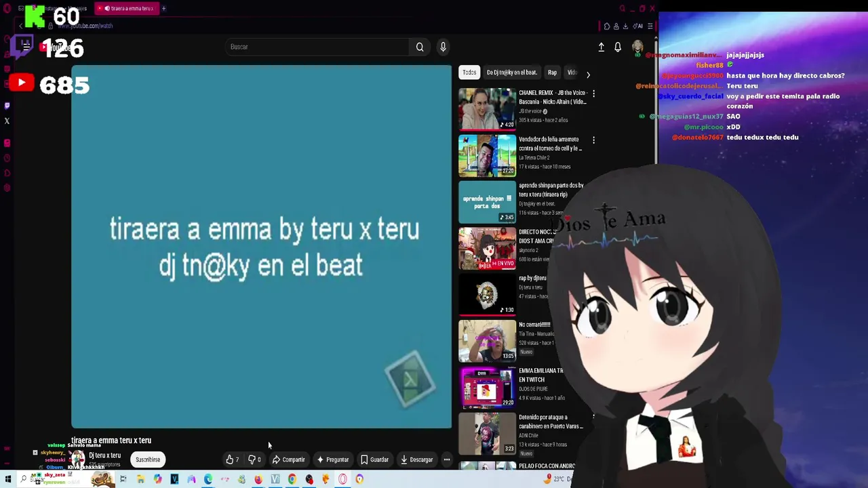Screen dimensions: 868x488
Task: Open the rap by djteru thumbnail
Action: pyautogui.click(x=487, y=295)
